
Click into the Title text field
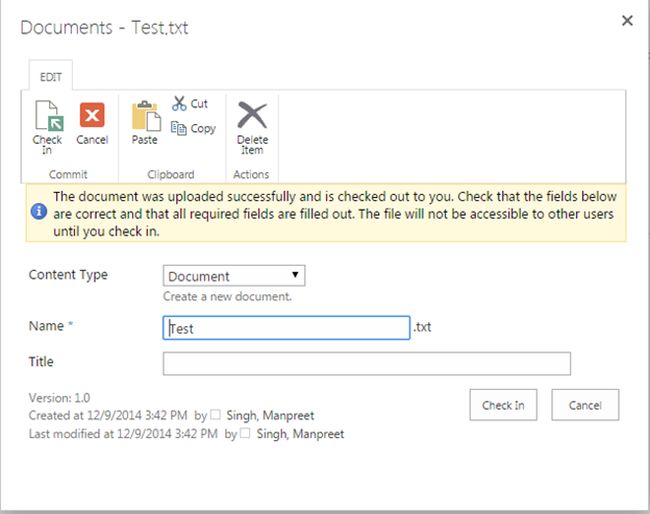coord(366,363)
